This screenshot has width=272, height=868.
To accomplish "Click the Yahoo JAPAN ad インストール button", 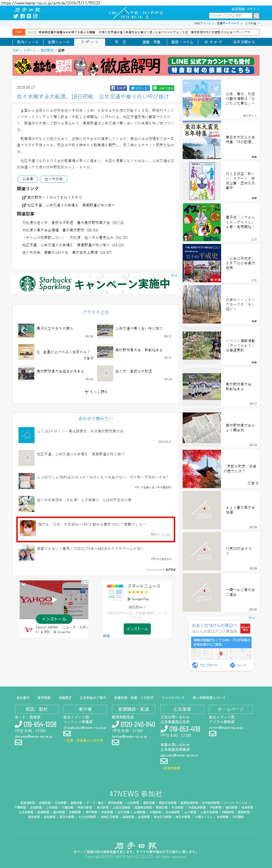I will click(x=54, y=619).
